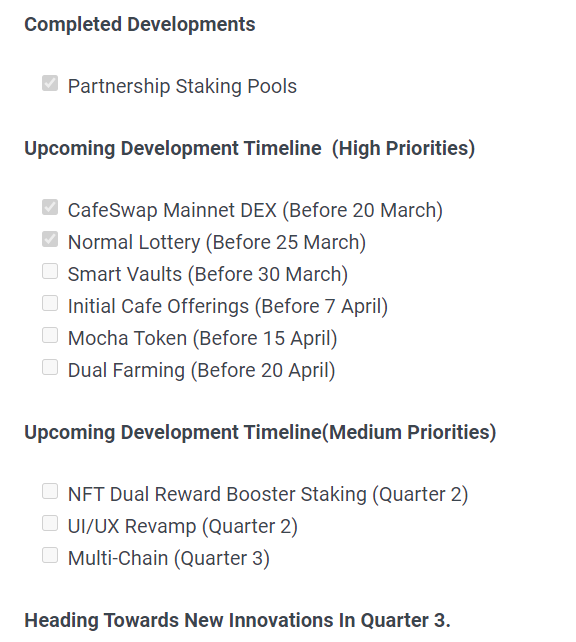Click the Mocha Token (Before 15 April) text
576x642 pixels.
(202, 338)
